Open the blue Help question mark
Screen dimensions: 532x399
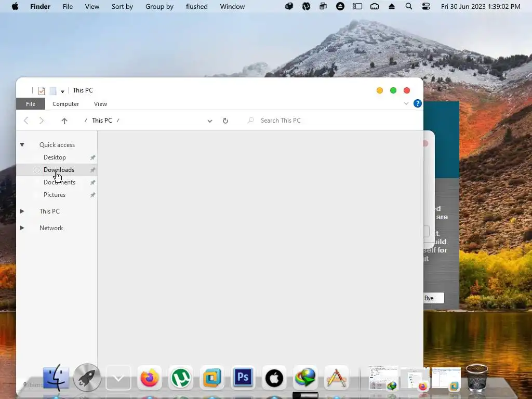tap(418, 103)
